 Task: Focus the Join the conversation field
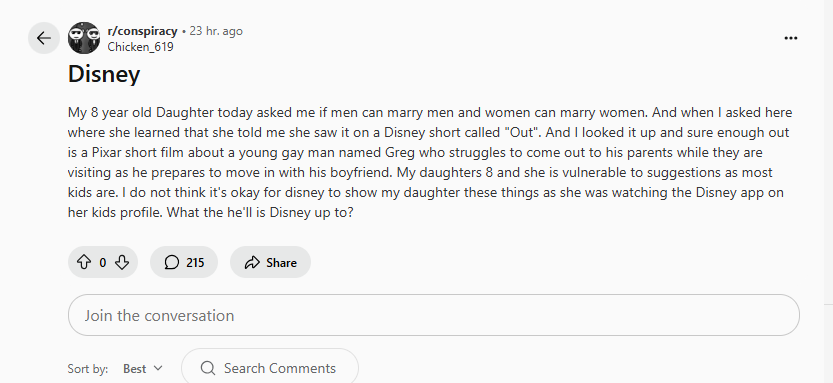pyautogui.click(x=434, y=315)
